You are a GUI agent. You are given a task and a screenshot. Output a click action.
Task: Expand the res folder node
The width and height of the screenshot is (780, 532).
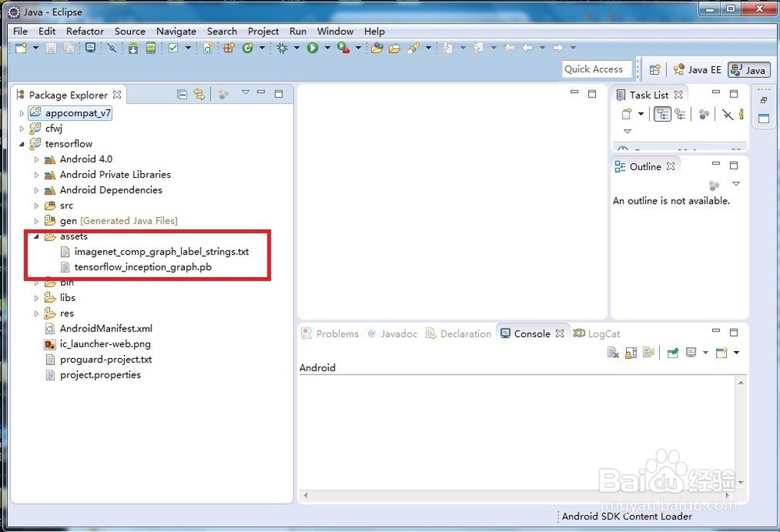tap(37, 314)
